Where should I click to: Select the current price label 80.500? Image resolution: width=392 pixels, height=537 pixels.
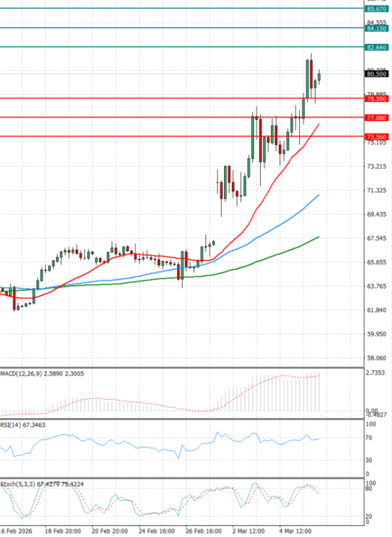[x=378, y=75]
